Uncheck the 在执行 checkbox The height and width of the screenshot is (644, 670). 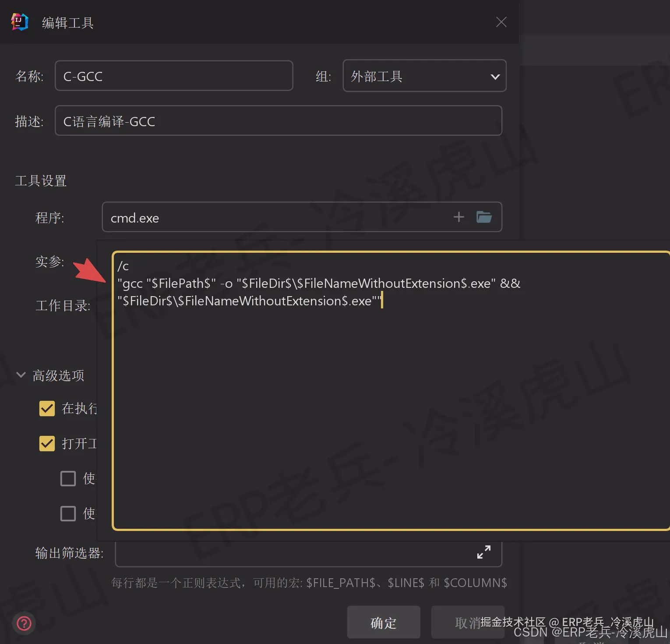(47, 408)
